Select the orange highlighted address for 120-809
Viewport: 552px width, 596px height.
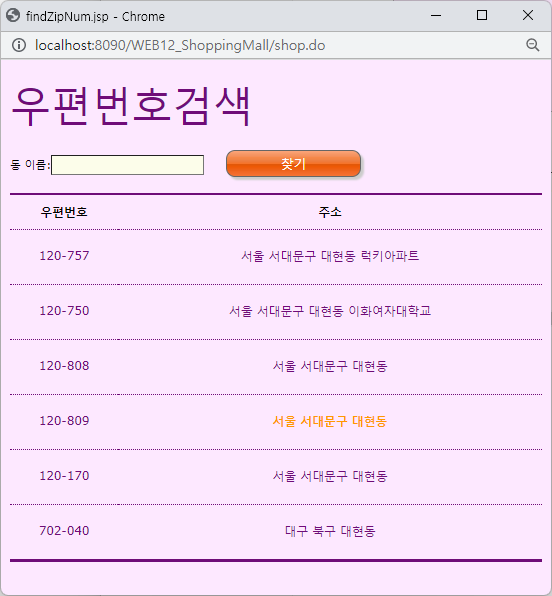pos(330,421)
